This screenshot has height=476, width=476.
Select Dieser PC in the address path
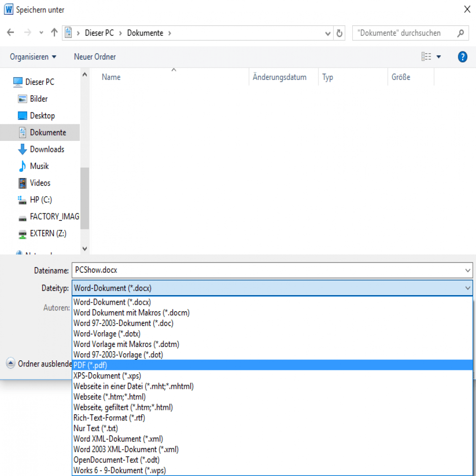tap(99, 33)
